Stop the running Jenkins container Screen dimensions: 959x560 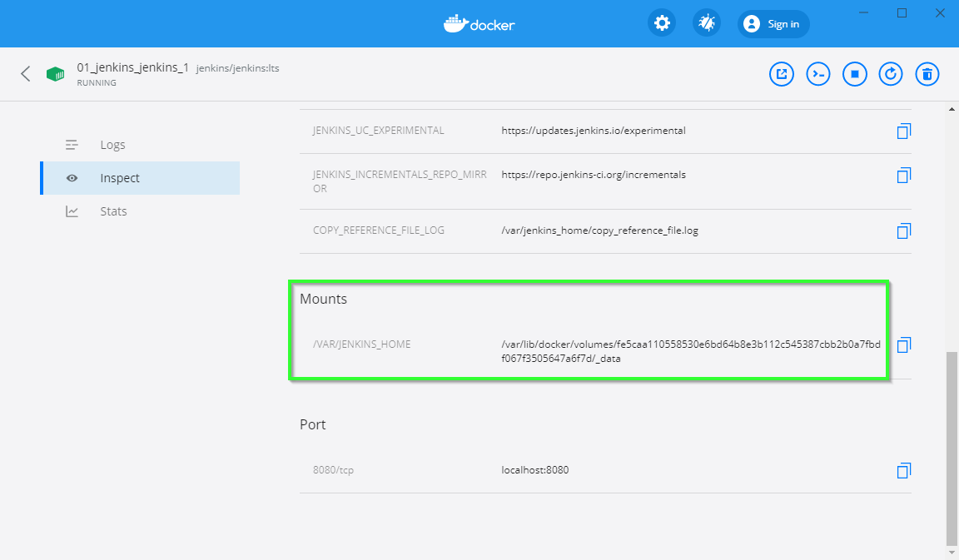point(855,74)
